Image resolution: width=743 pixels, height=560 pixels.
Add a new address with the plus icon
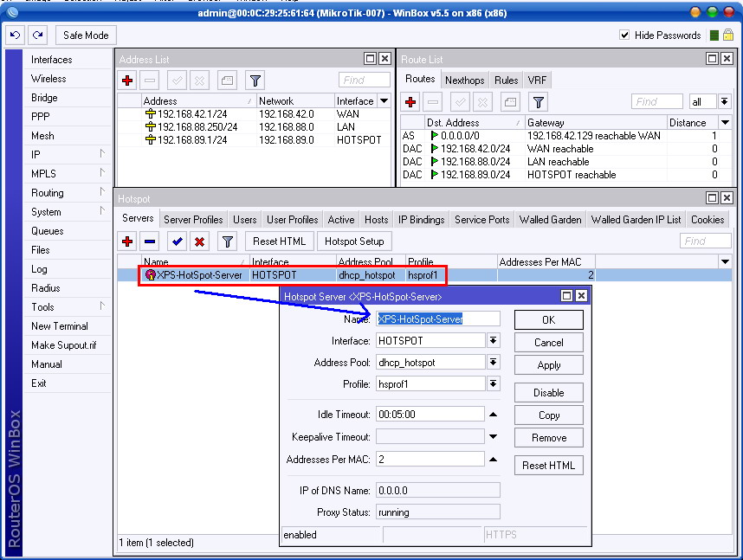(128, 80)
